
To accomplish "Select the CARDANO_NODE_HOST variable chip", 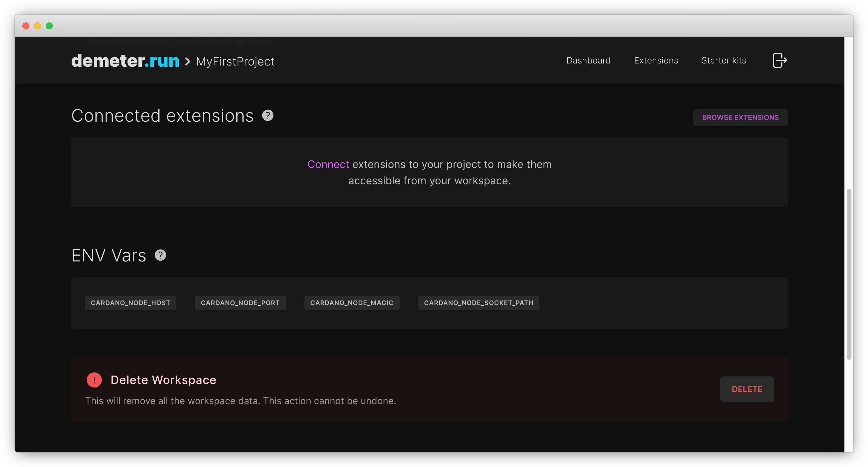I will (130, 303).
